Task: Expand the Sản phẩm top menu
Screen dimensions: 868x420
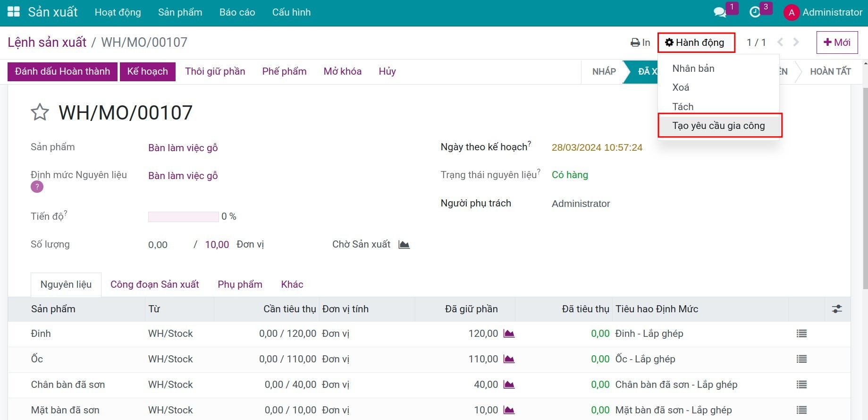Action: [x=180, y=12]
